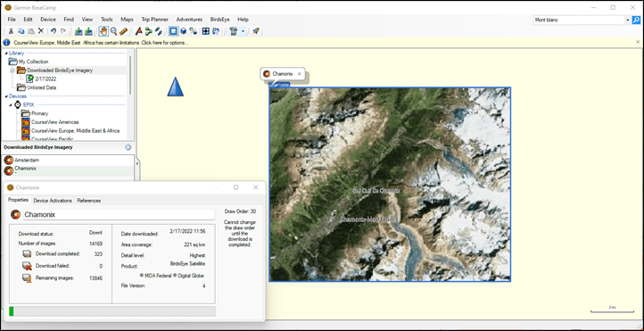The height and width of the screenshot is (331, 644).
Task: Open the Device menu
Action: [x=48, y=20]
